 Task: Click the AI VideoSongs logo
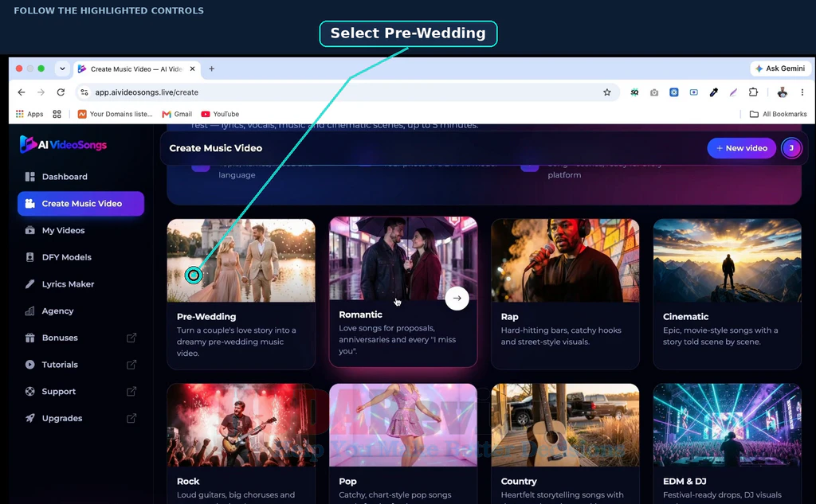click(x=63, y=145)
